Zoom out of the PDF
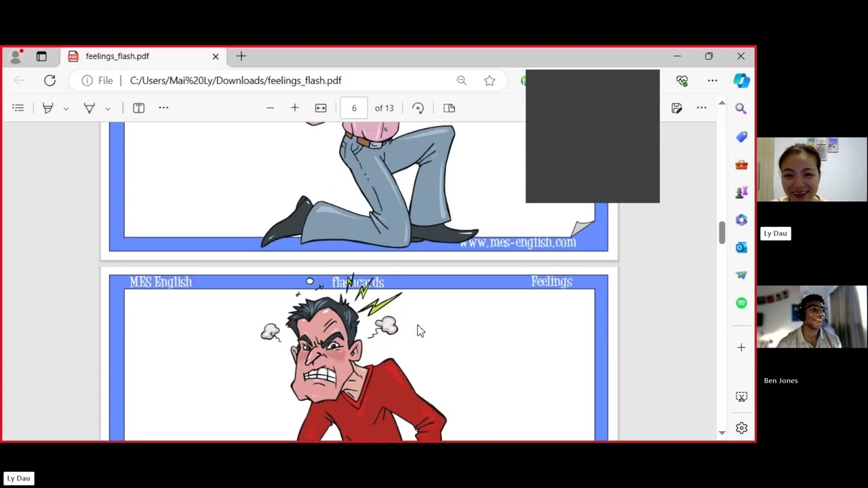The width and height of the screenshot is (868, 488). 270,108
